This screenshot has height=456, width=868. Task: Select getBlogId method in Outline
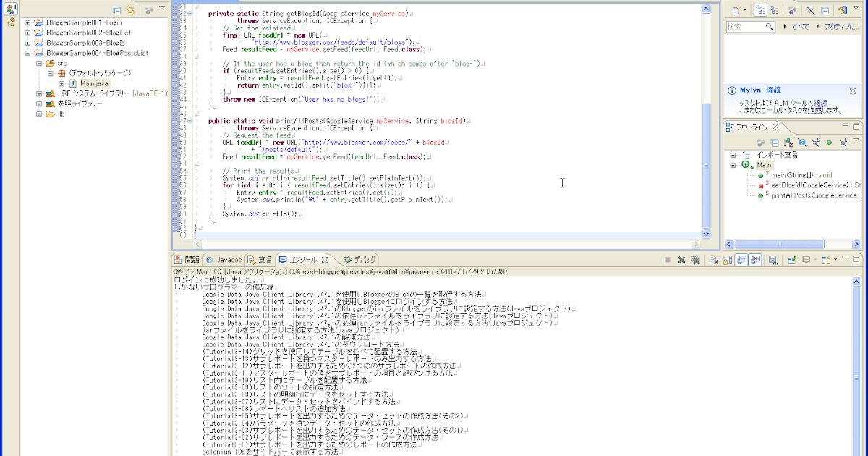pyautogui.click(x=816, y=185)
